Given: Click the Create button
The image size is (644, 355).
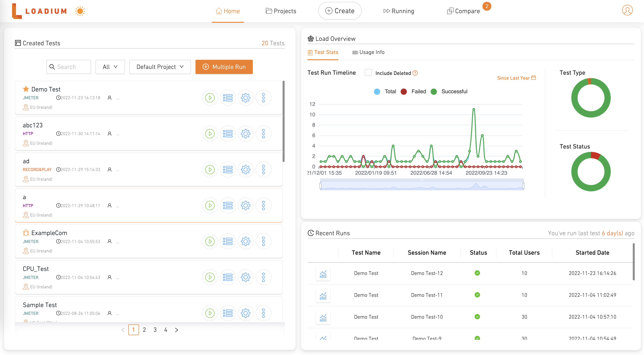Looking at the screenshot, I should [340, 11].
